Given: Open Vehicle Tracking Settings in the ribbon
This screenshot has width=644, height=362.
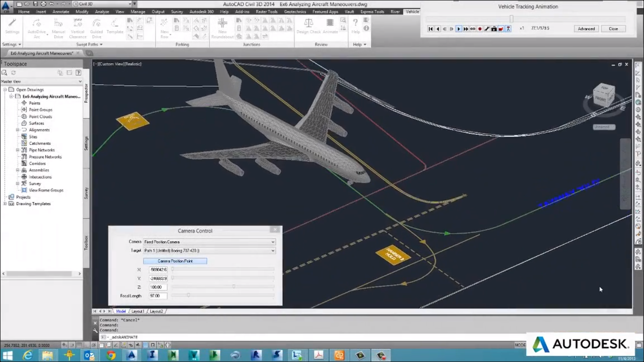Looking at the screenshot, I should (12, 26).
